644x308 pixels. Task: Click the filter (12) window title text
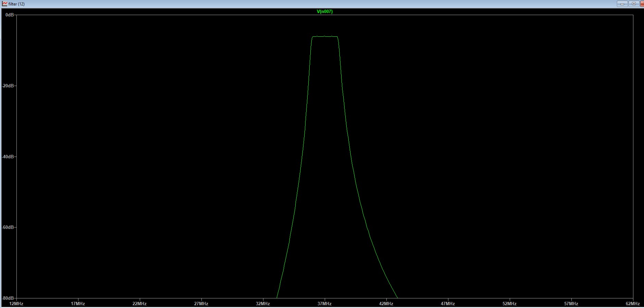(x=16, y=4)
